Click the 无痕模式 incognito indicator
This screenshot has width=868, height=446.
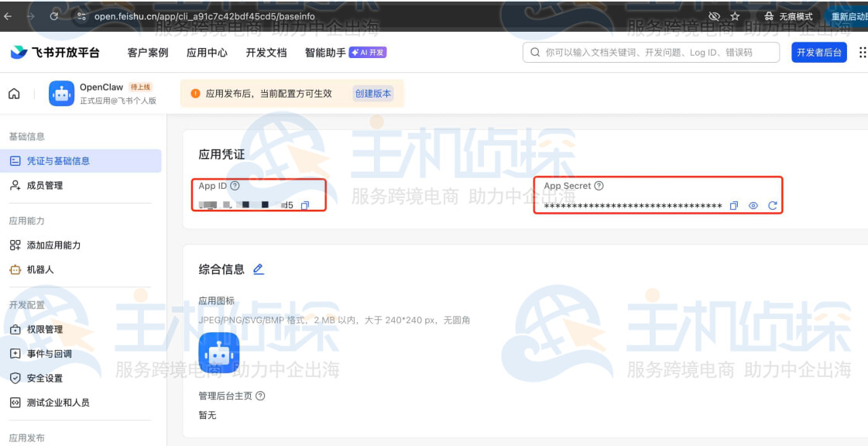tap(788, 16)
